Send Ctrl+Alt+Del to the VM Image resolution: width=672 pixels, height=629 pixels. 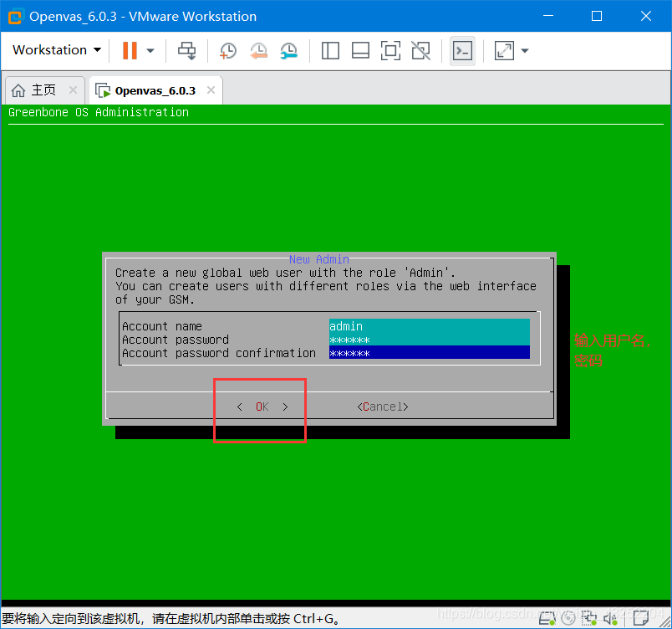[x=187, y=50]
